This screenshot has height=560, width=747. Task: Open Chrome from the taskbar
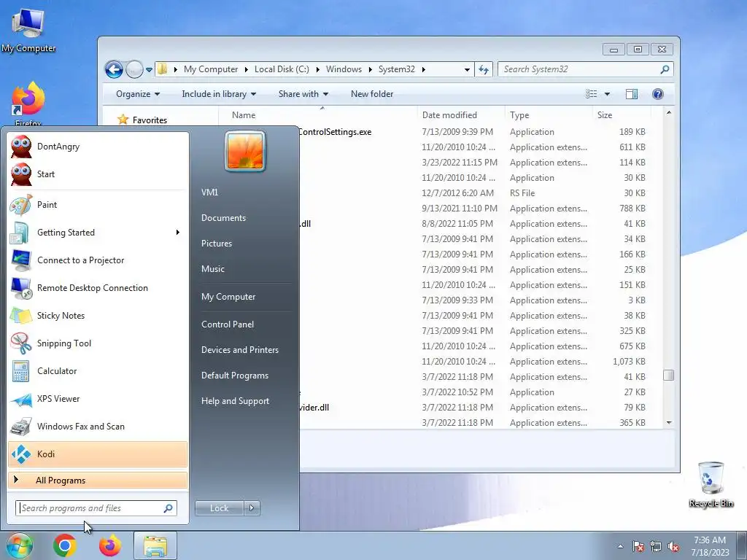click(65, 545)
